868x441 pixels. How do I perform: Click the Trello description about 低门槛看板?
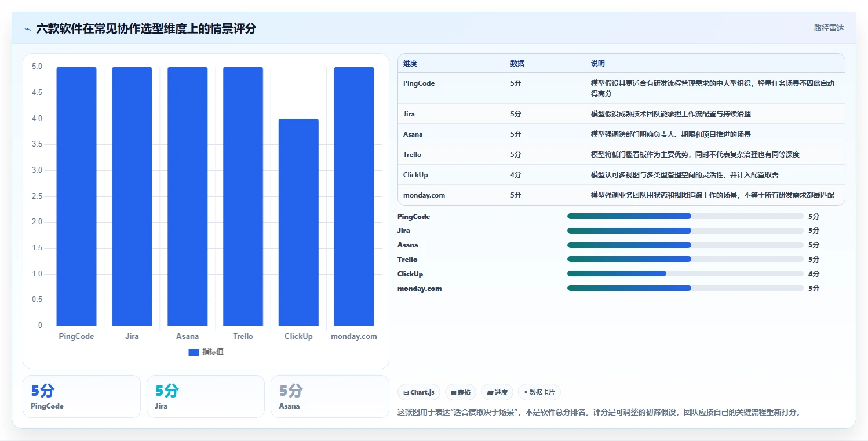(695, 155)
